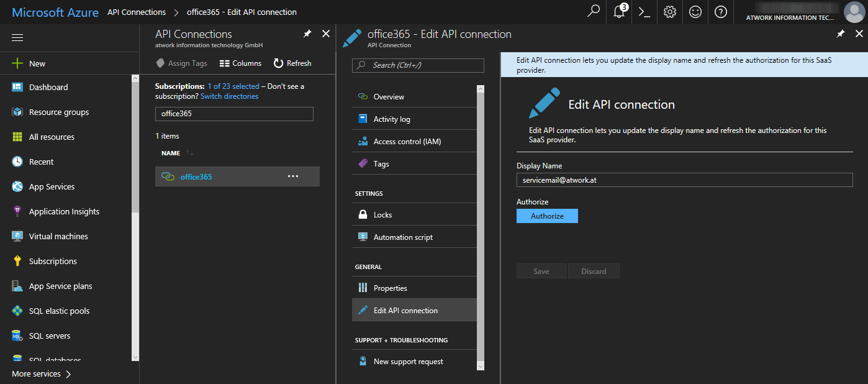868x384 pixels.
Task: Sort list by NAME column arrows
Action: coord(190,153)
